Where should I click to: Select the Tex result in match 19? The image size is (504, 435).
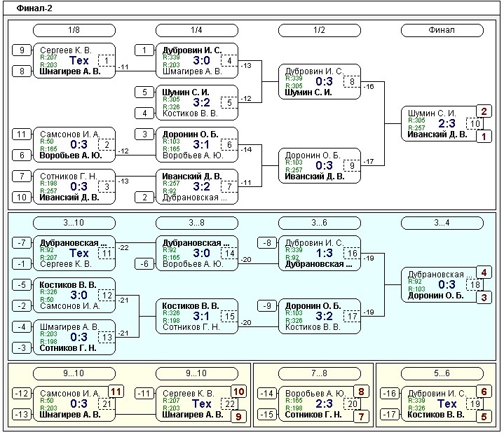447,404
